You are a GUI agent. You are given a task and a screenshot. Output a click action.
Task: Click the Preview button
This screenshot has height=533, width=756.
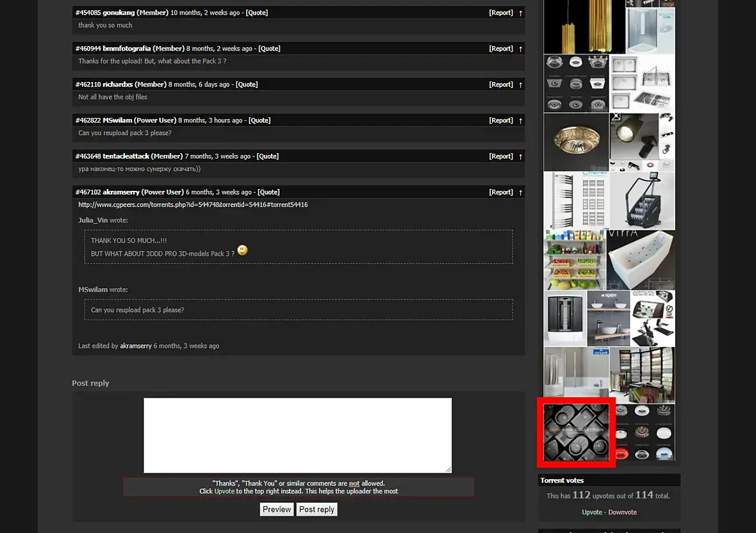[x=277, y=509]
